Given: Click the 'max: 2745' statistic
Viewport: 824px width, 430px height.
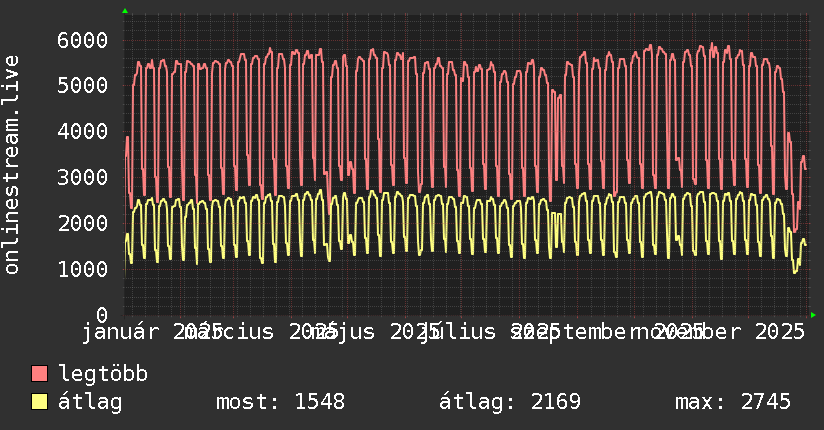Looking at the screenshot, I should pos(733,402).
